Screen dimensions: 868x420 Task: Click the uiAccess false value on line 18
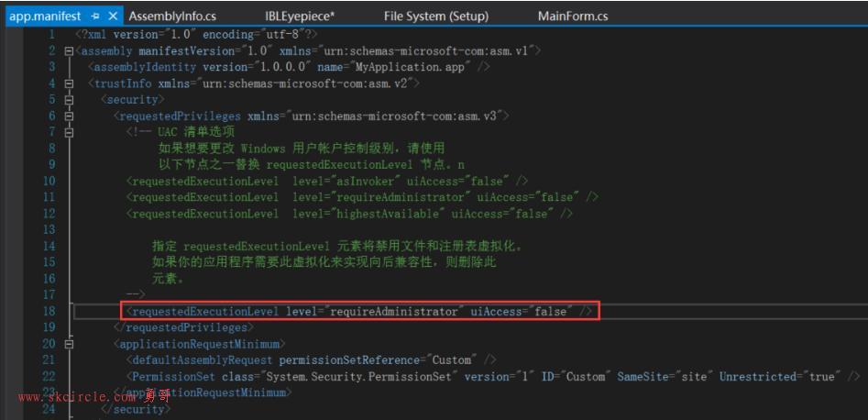pyautogui.click(x=552, y=312)
